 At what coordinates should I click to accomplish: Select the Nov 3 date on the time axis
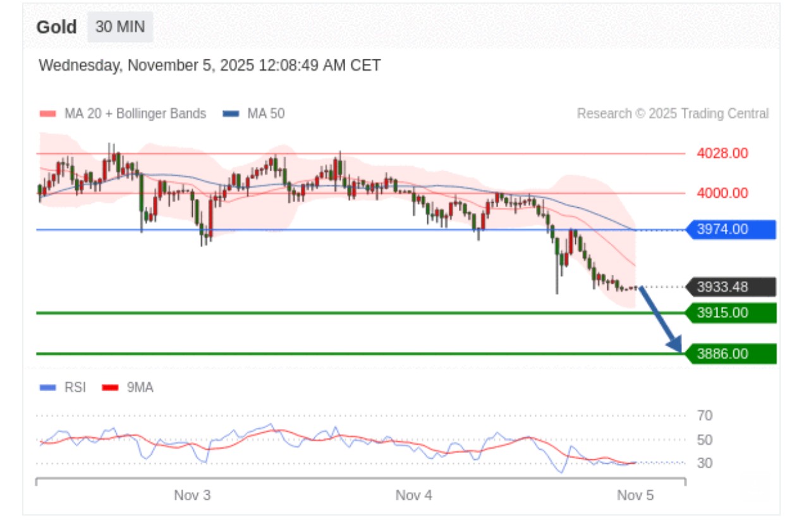(192, 495)
